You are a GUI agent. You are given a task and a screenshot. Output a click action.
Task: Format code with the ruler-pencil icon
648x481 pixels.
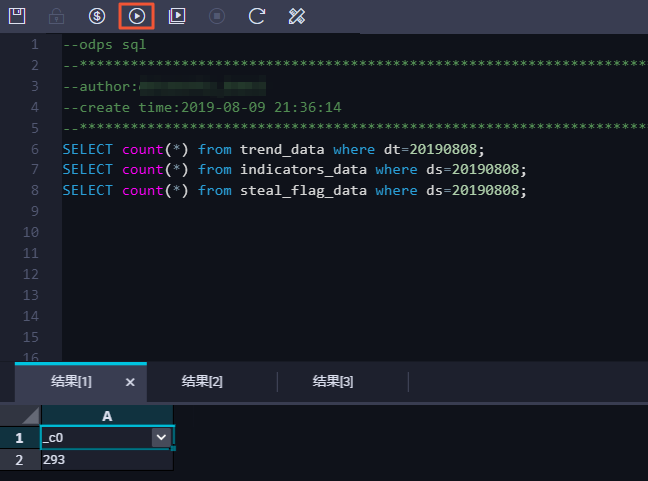point(297,16)
